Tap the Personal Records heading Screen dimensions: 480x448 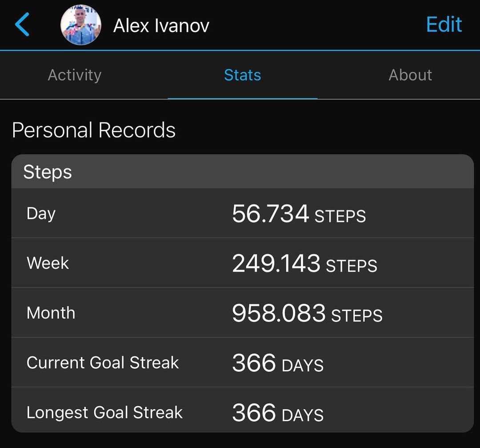click(94, 131)
